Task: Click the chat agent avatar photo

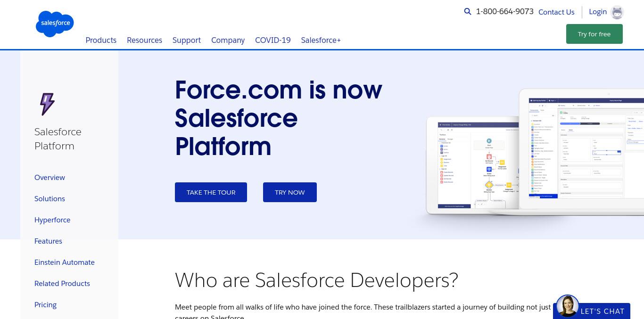Action: pos(568,306)
